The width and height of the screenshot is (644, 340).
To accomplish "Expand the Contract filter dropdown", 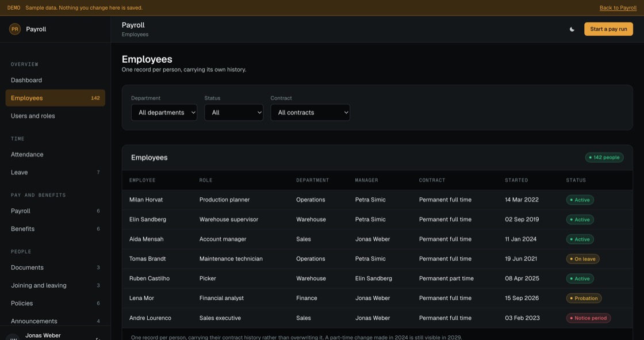I will click(310, 112).
